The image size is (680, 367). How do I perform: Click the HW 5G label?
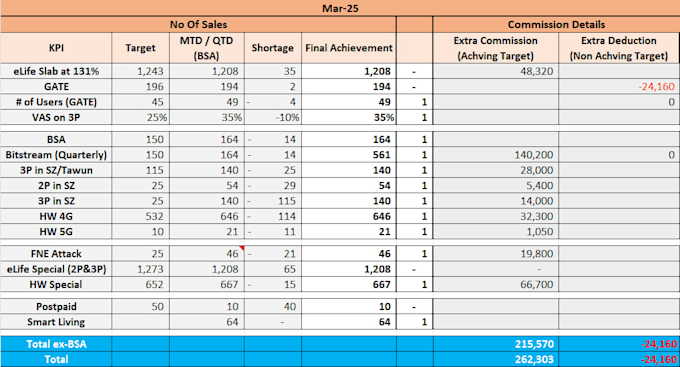[x=56, y=232]
